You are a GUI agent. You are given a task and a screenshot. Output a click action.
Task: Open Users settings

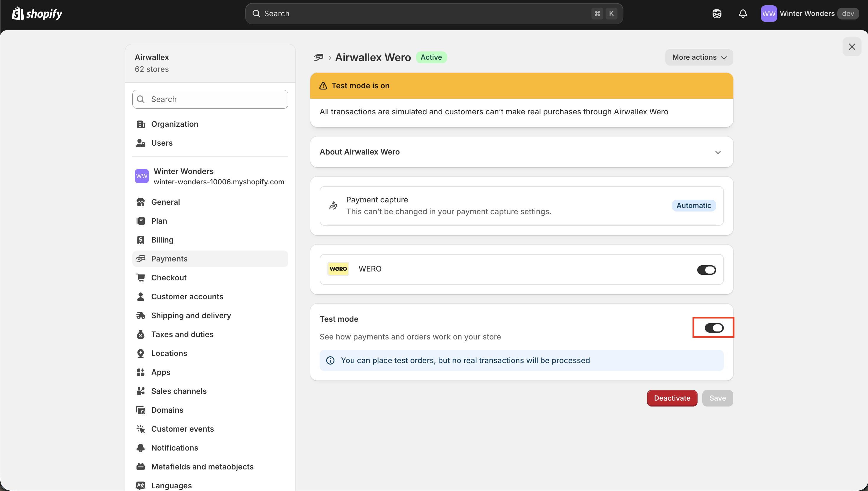210,143
